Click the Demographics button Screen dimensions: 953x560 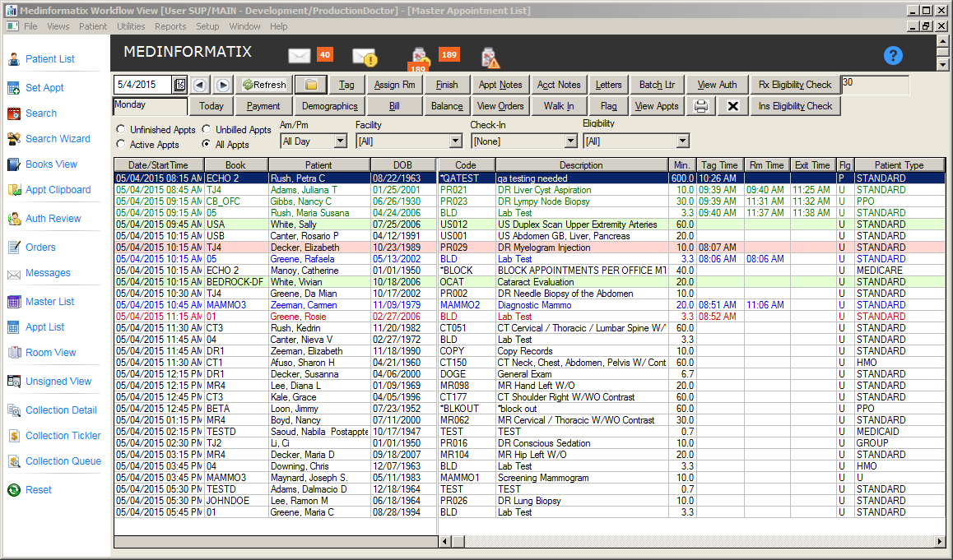(329, 106)
